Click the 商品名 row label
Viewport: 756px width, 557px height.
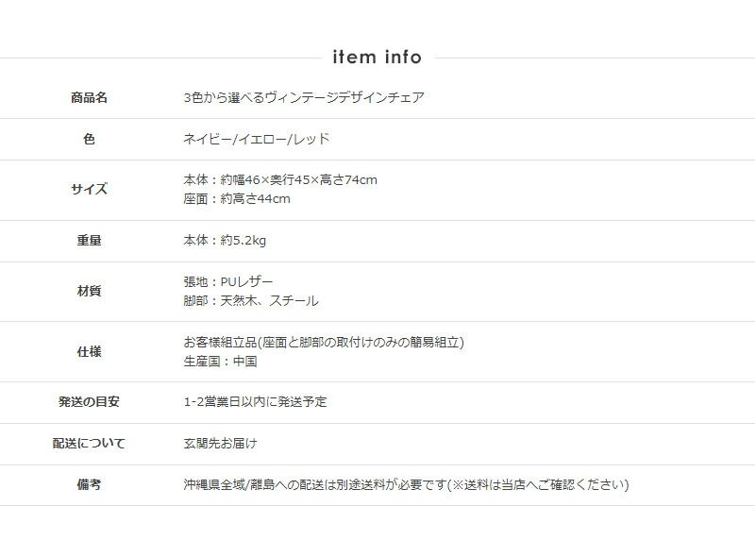(x=89, y=97)
